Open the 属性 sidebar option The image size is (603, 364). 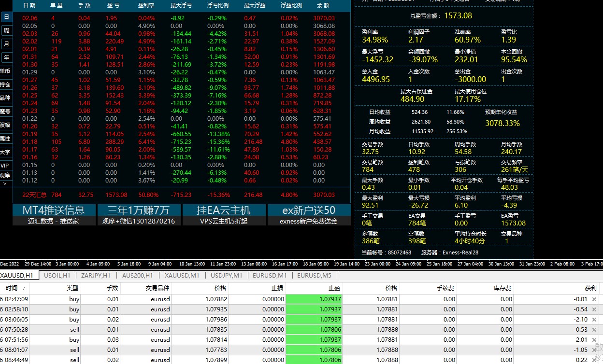pos(5,139)
